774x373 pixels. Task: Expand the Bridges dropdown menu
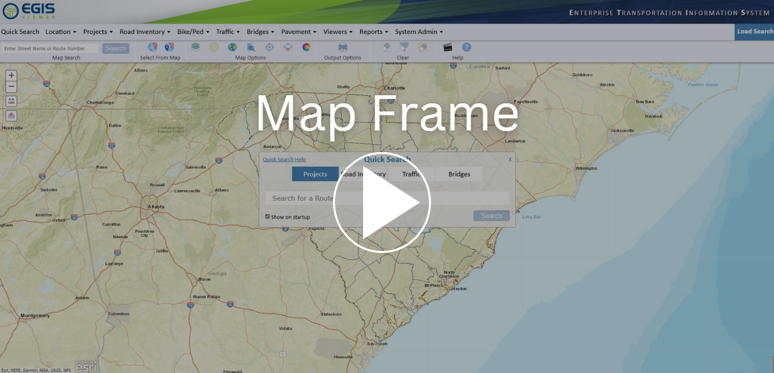click(260, 32)
